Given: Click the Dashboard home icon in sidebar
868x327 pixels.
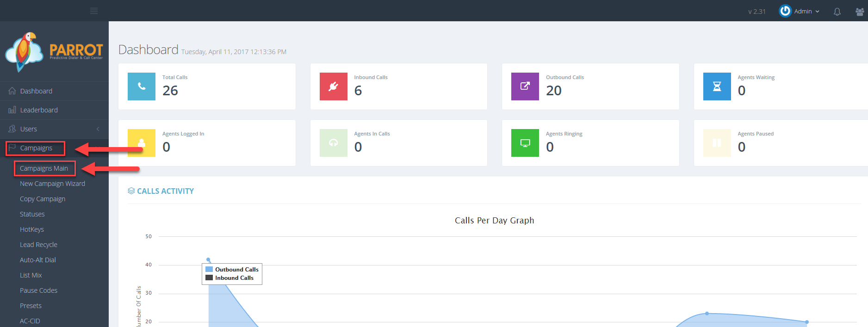Looking at the screenshot, I should [12, 91].
